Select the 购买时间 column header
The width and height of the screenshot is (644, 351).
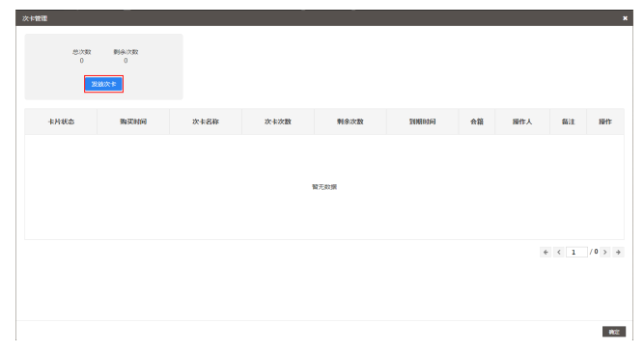coord(133,121)
